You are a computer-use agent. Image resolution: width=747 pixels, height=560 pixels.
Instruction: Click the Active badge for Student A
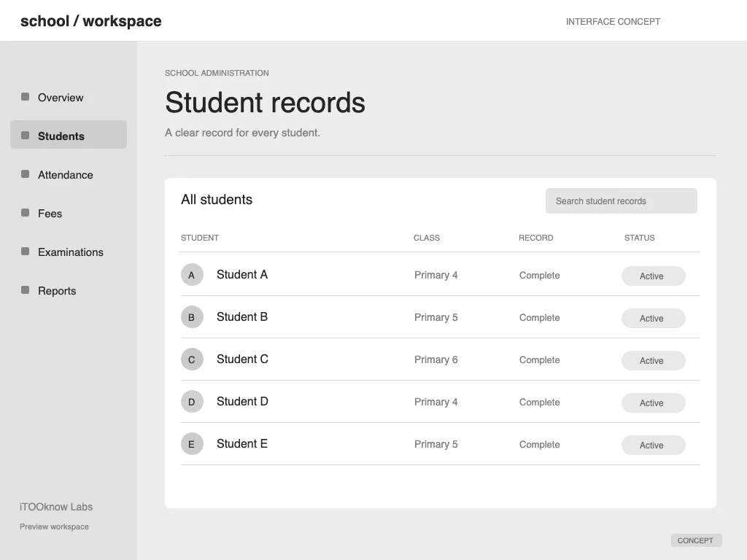point(653,276)
